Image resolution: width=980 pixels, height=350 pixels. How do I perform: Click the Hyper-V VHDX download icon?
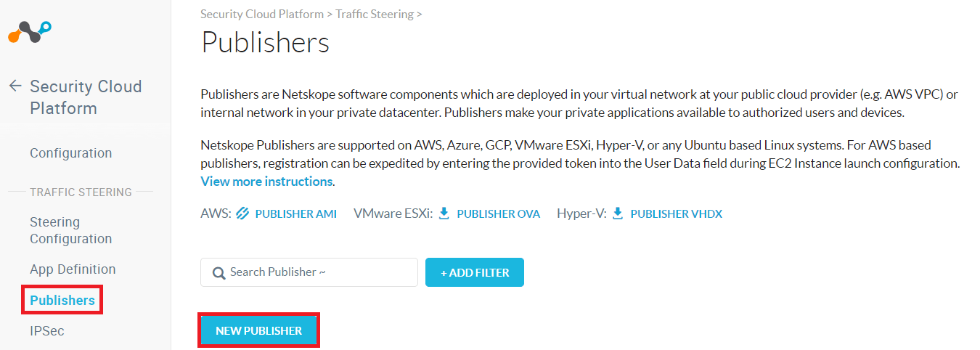click(x=618, y=213)
